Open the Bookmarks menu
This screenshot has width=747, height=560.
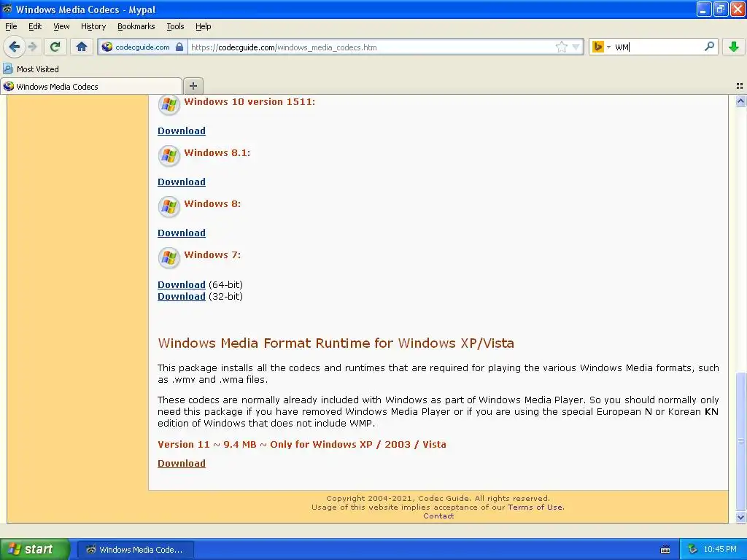[136, 26]
